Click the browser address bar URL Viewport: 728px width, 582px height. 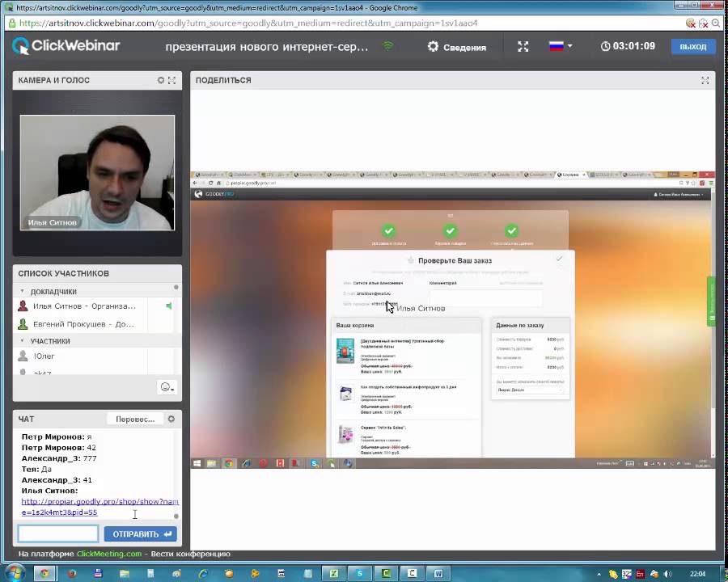tap(248, 23)
